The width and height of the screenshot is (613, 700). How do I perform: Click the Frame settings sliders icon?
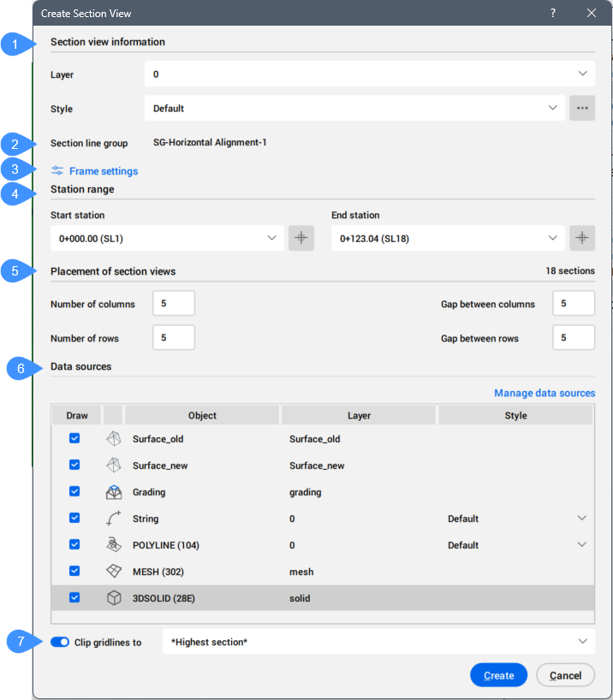[57, 171]
